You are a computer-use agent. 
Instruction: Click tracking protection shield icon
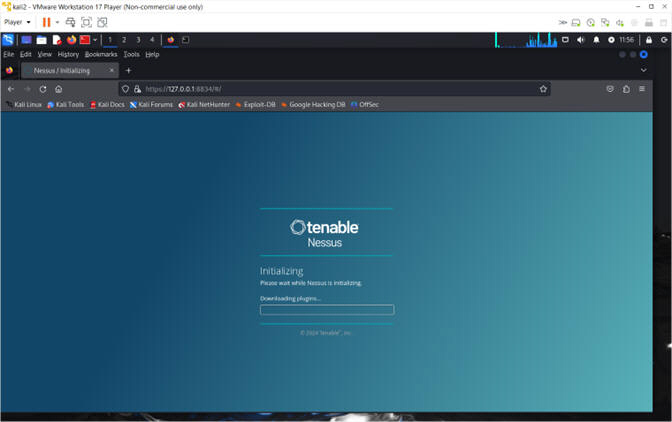click(125, 89)
